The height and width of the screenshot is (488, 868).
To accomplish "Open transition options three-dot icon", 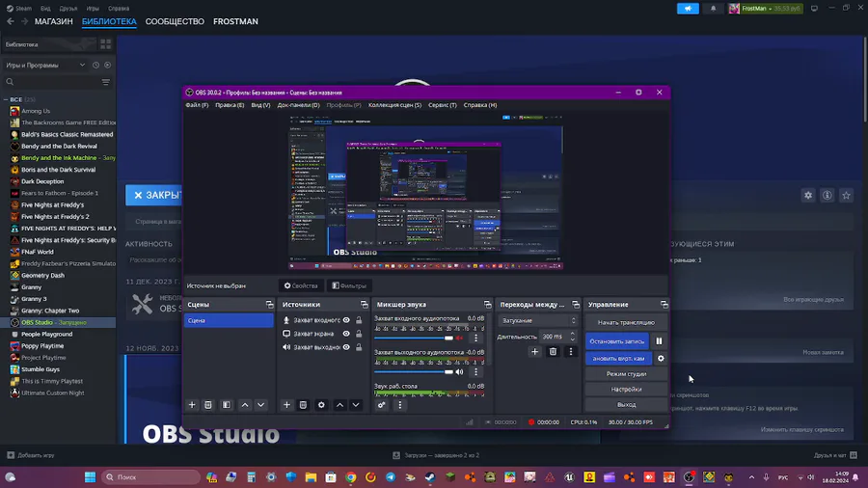I will [571, 351].
